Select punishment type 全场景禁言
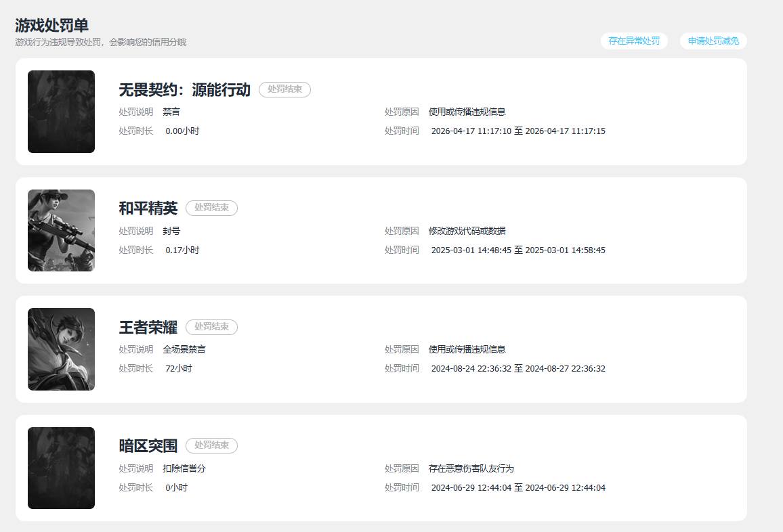Viewport: 783px width, 532px height. tap(184, 349)
